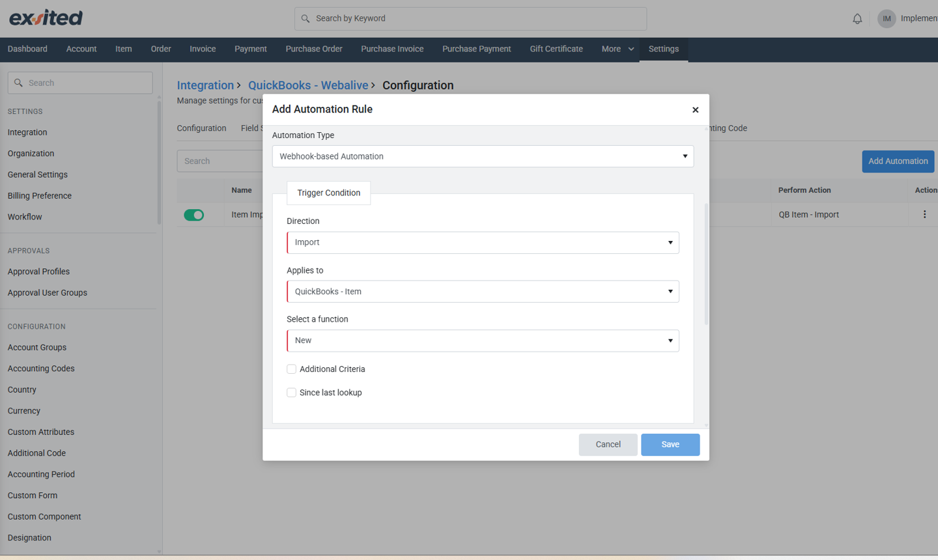Follow the QuickBooks - Webalive breadcrumb link

point(308,85)
